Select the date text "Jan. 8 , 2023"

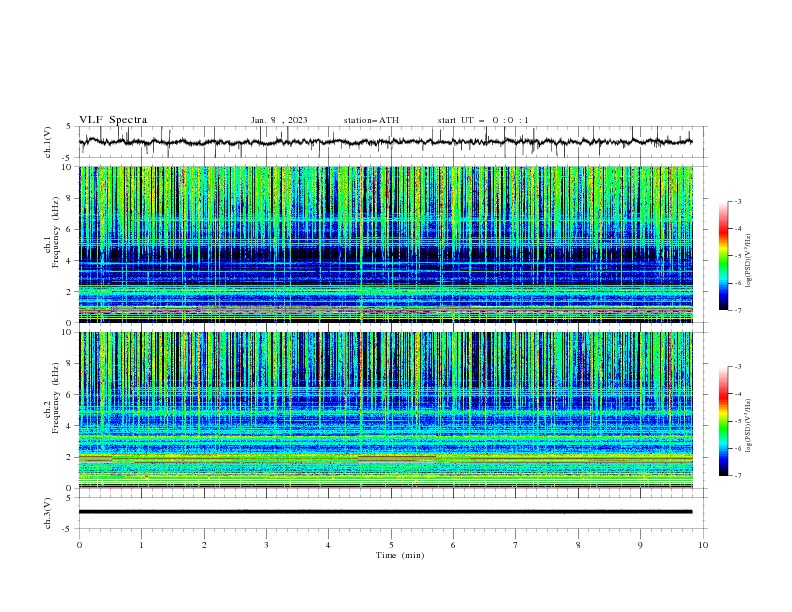279,120
